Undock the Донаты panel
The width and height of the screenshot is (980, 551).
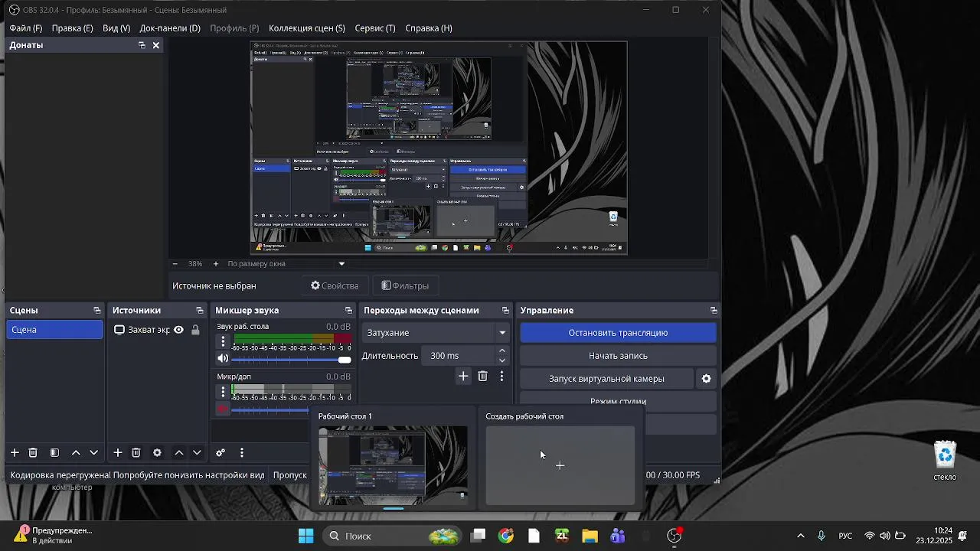point(142,45)
